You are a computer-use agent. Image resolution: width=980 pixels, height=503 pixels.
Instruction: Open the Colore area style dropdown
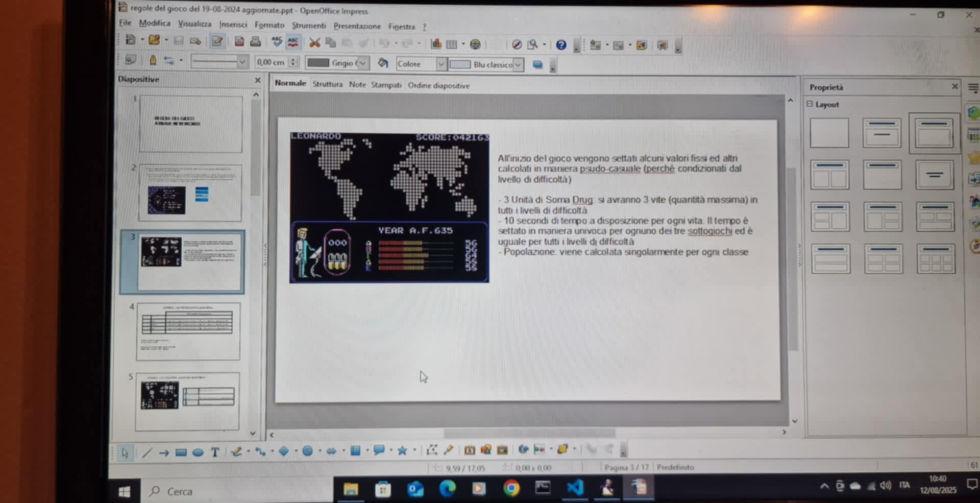pos(441,64)
